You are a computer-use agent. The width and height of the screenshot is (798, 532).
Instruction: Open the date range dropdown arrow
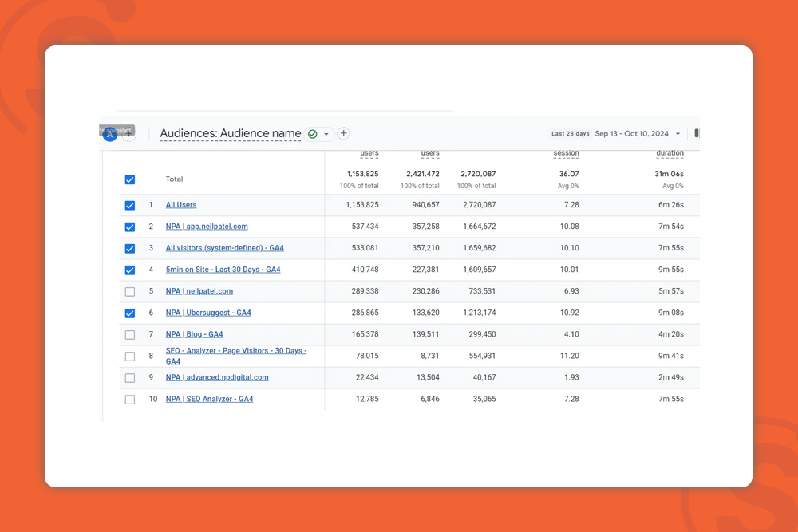[678, 134]
